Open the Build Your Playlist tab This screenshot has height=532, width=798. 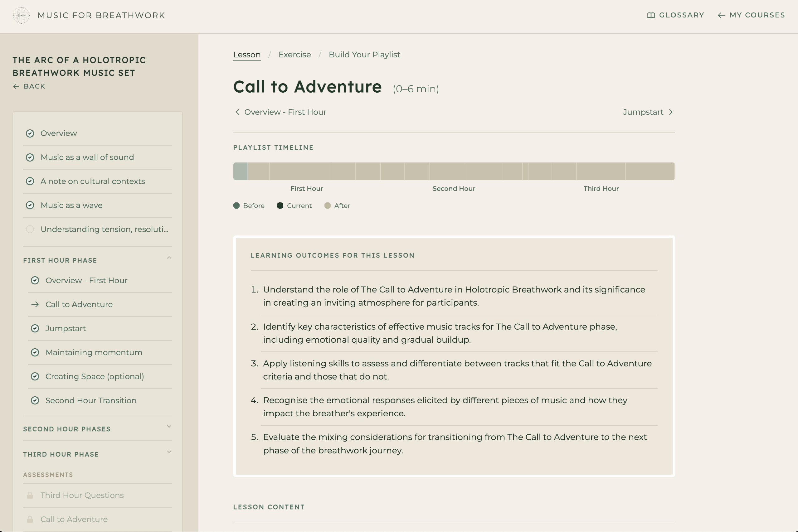[x=364, y=55]
